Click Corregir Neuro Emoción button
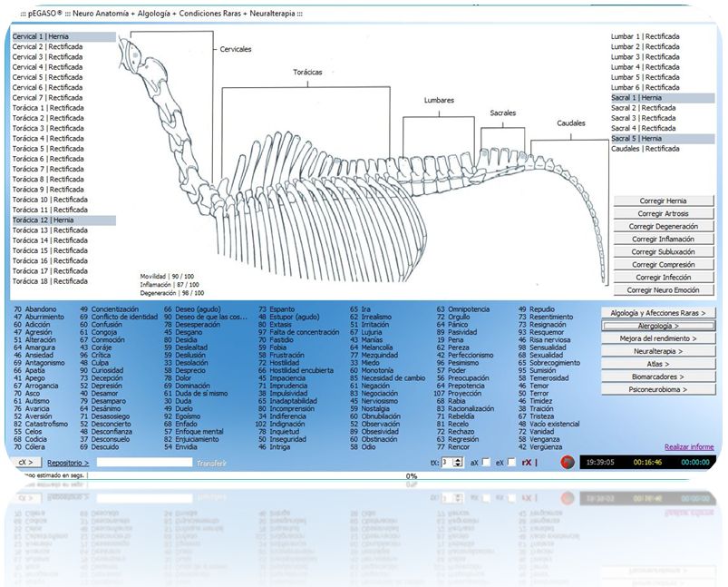The height and width of the screenshot is (587, 728). (664, 289)
